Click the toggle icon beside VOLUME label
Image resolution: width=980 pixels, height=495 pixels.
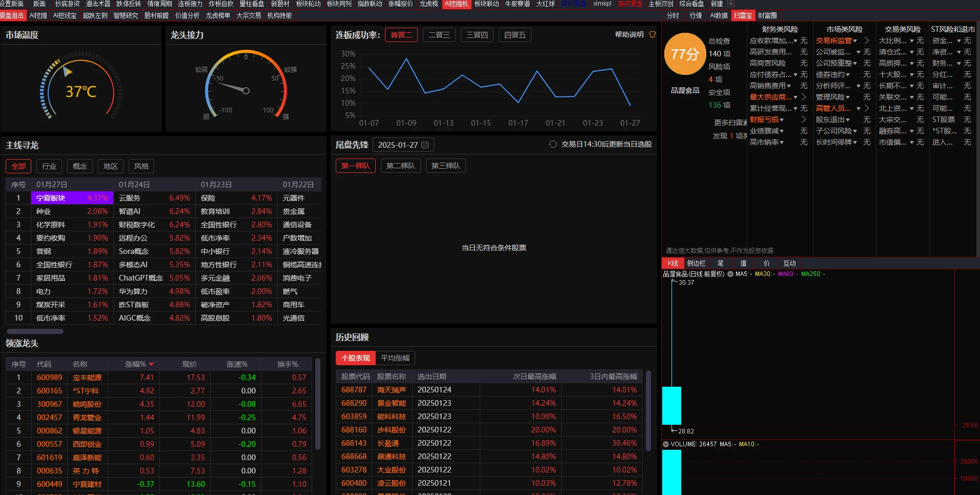coord(666,444)
